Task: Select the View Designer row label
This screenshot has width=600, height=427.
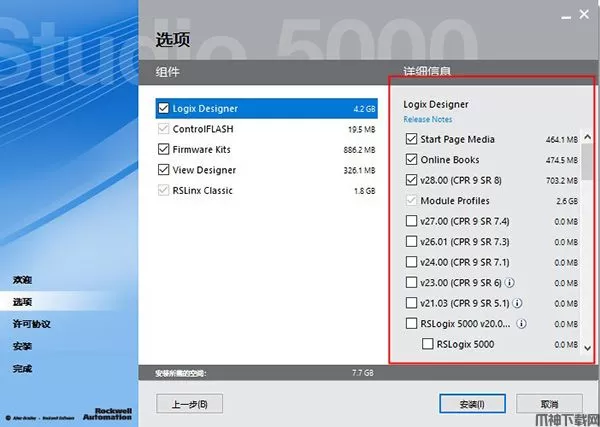Action: pyautogui.click(x=204, y=170)
